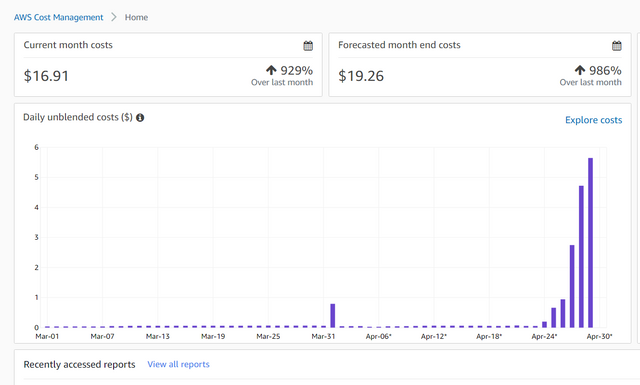Open calendar icon in Forecasted month end costs card
This screenshot has height=385, width=640.
pos(617,46)
